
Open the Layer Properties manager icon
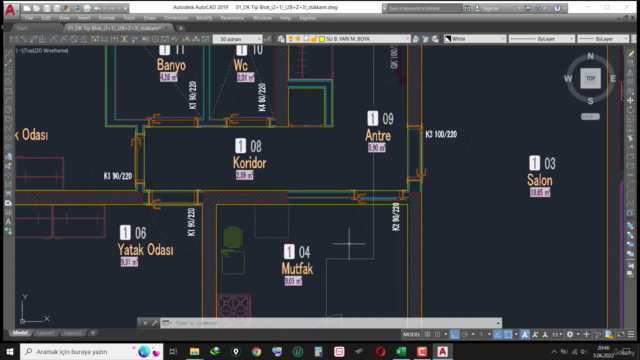281,39
